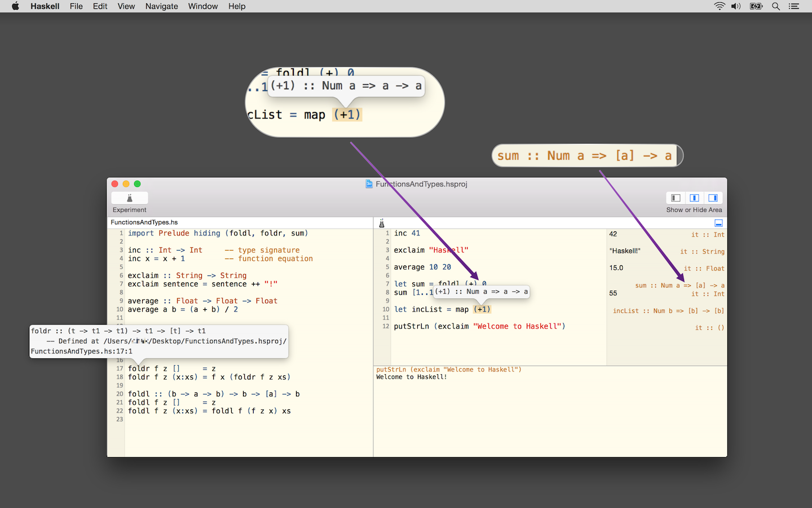Open the Apple menu

(x=15, y=6)
